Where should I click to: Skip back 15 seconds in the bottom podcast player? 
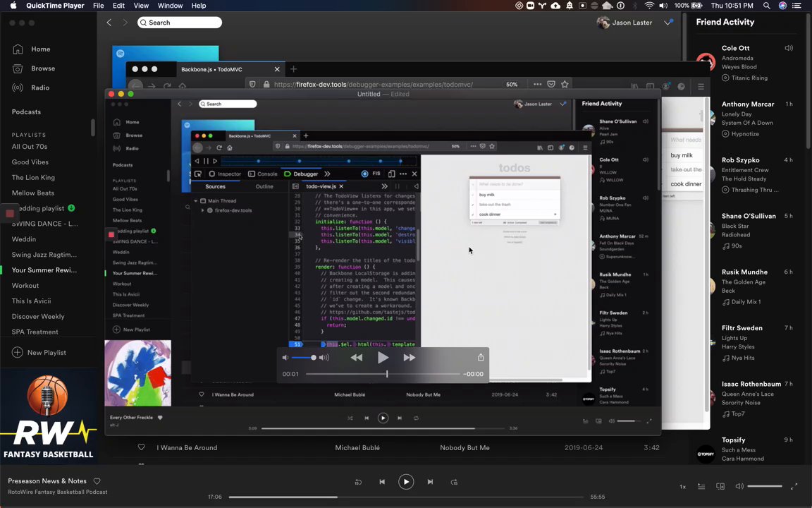click(x=358, y=482)
